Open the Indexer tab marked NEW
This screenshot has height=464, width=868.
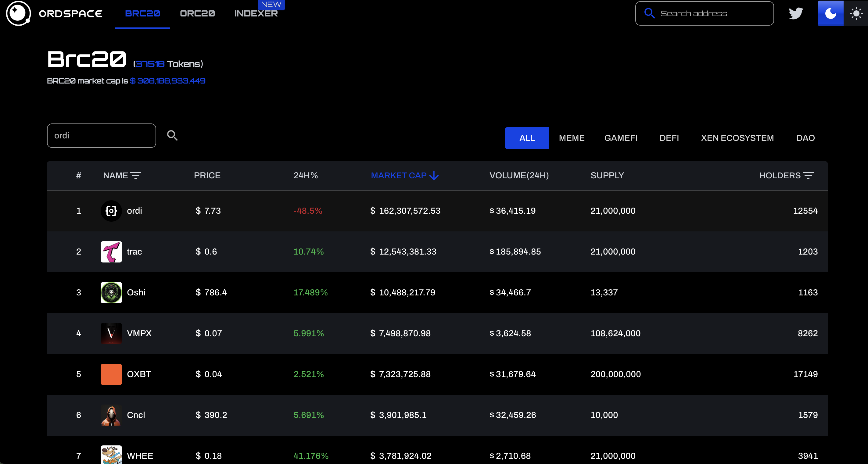click(x=256, y=13)
